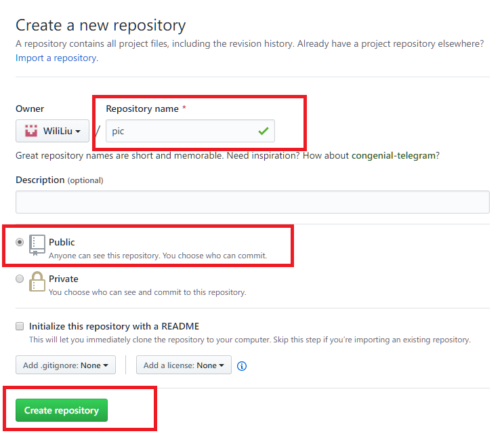The width and height of the screenshot is (504, 440).
Task: Click the Private padlock icon
Action: [x=37, y=281]
